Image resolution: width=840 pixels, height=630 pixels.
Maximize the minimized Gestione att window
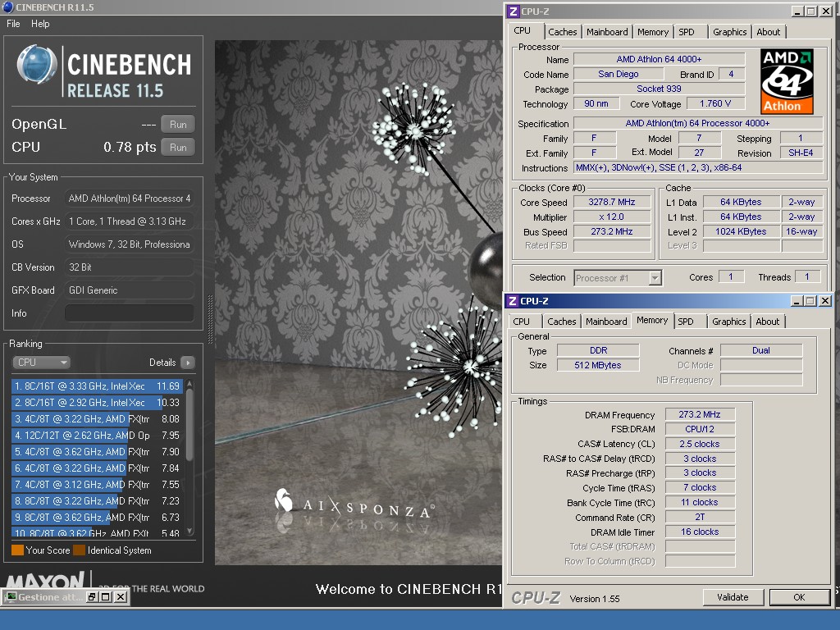click(x=106, y=597)
